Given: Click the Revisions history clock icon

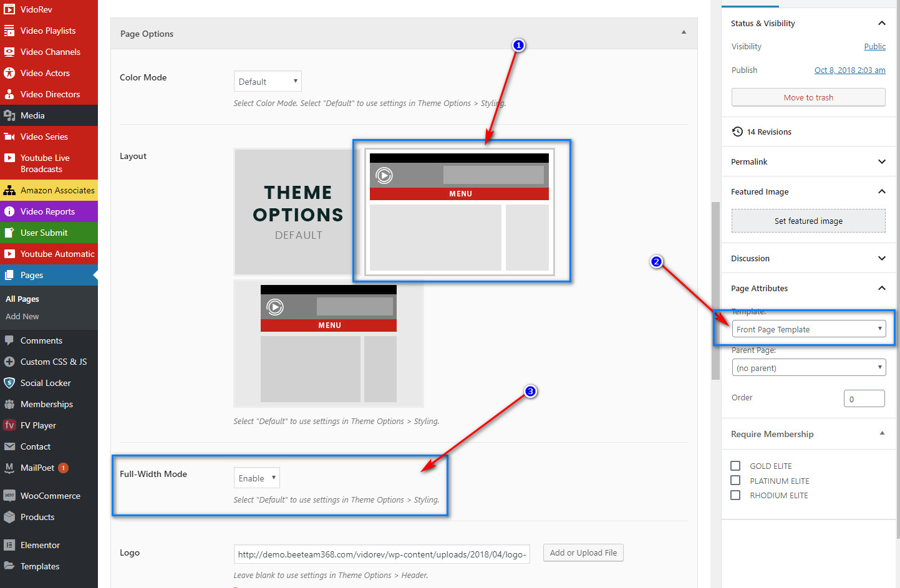Looking at the screenshot, I should click(x=737, y=132).
